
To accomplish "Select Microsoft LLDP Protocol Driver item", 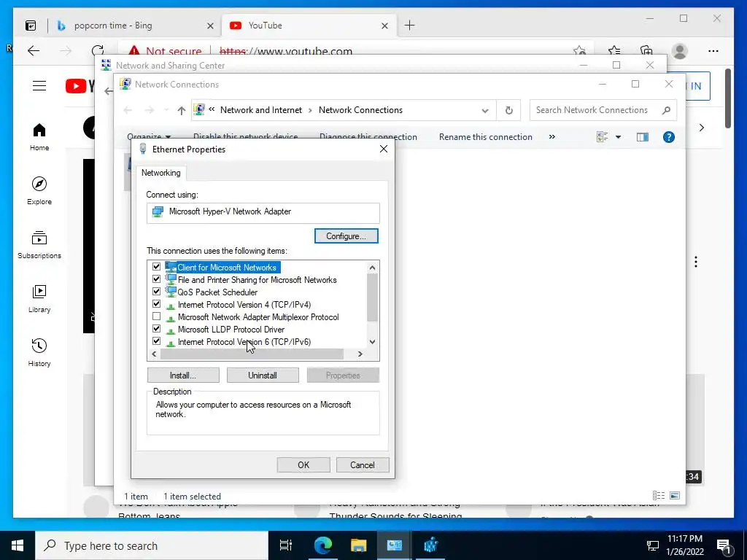I will 231,330.
